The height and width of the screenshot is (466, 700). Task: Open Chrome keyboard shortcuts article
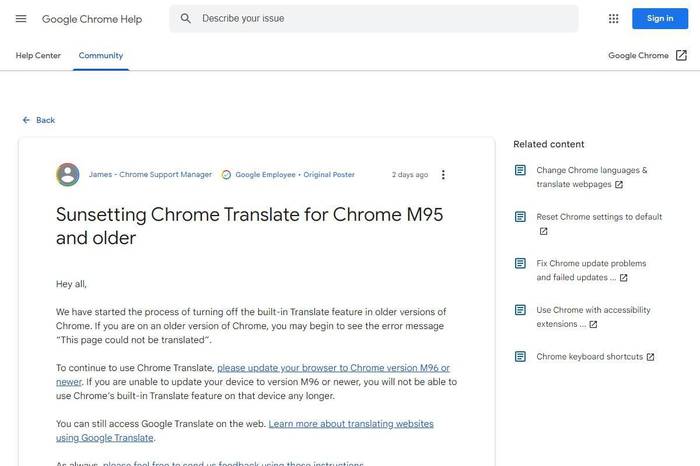point(589,357)
